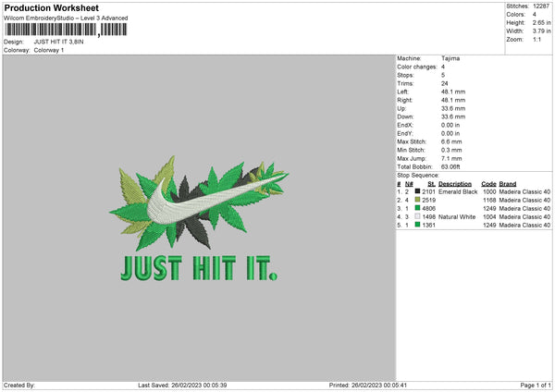Select the 'Production Worksheet' heading

click(x=51, y=7)
